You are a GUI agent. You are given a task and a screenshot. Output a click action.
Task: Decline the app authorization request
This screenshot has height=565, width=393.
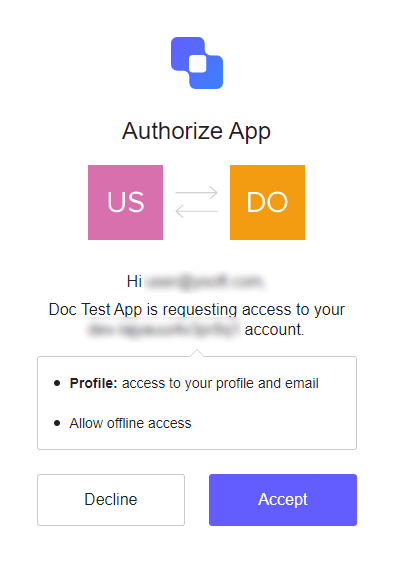[x=111, y=500]
